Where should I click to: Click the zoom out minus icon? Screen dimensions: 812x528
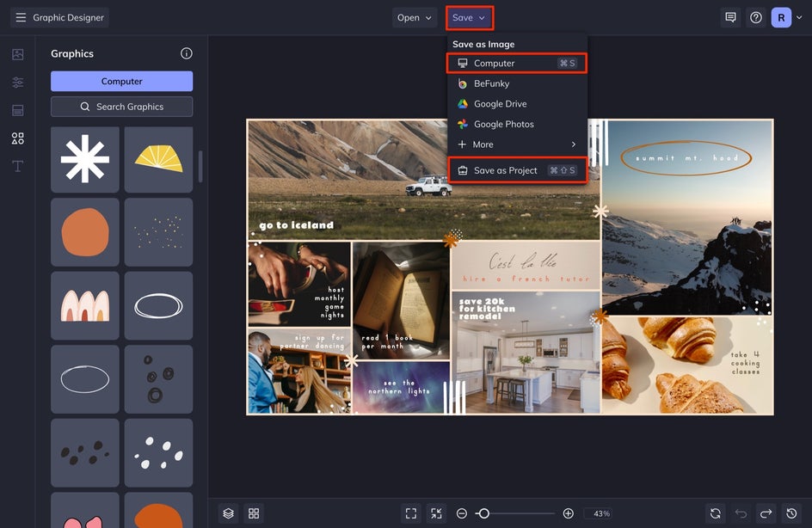pyautogui.click(x=461, y=513)
